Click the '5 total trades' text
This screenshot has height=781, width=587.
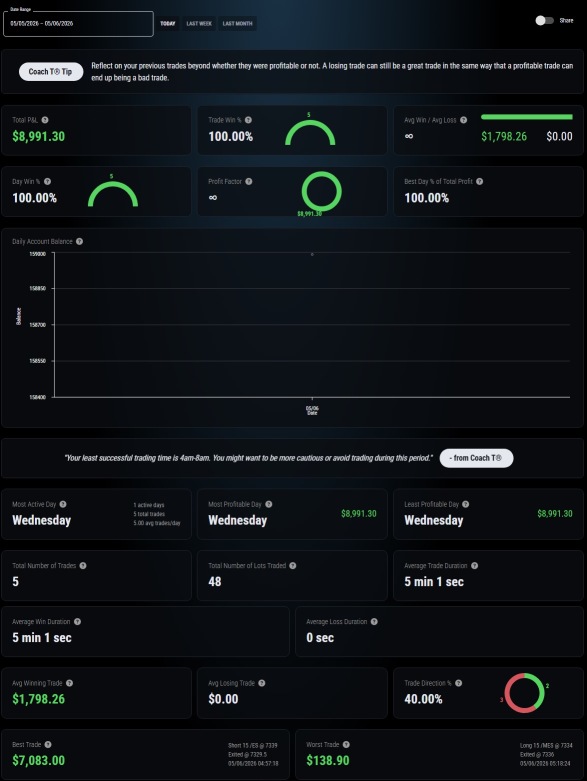149,514
